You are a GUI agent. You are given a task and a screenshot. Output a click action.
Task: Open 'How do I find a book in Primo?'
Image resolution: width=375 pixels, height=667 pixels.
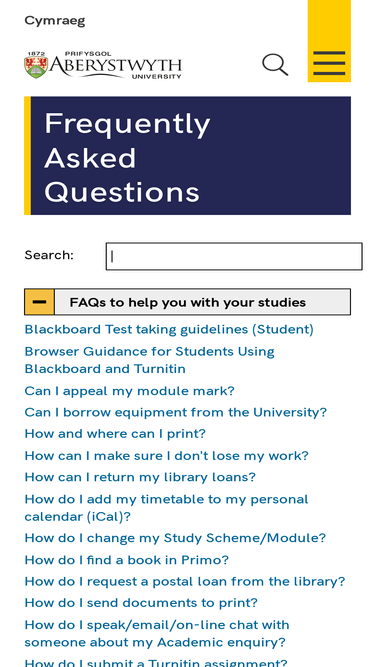click(x=126, y=560)
